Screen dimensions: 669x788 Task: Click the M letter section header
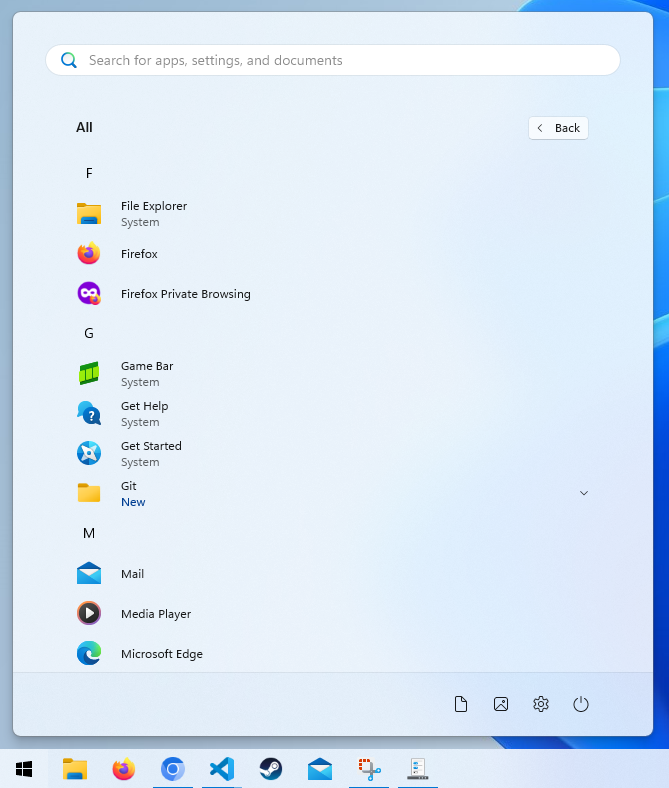coord(89,533)
